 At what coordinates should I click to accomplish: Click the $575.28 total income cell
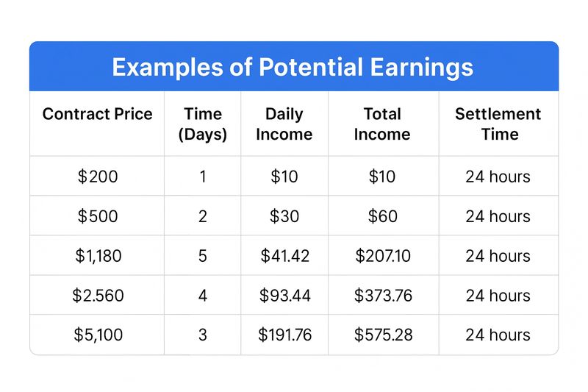click(382, 335)
